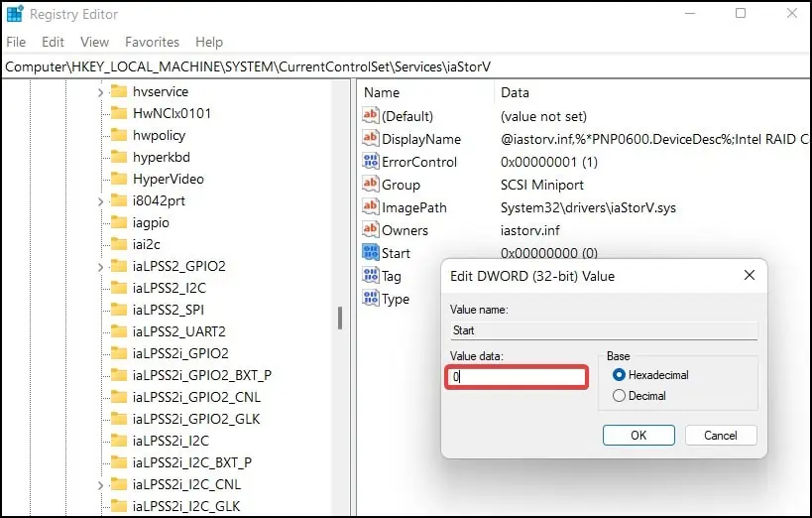
Task: Click the binary icon next to Tag
Action: coord(370,275)
